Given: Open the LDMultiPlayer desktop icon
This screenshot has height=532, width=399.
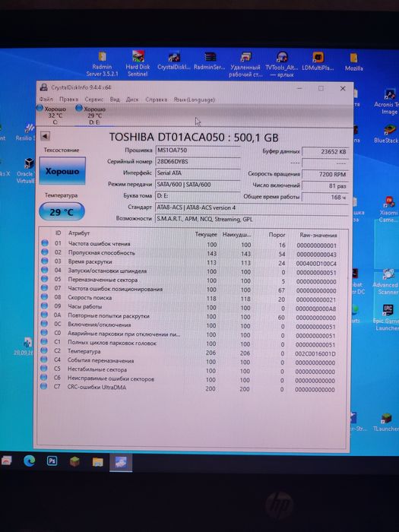Looking at the screenshot, I should (318, 62).
